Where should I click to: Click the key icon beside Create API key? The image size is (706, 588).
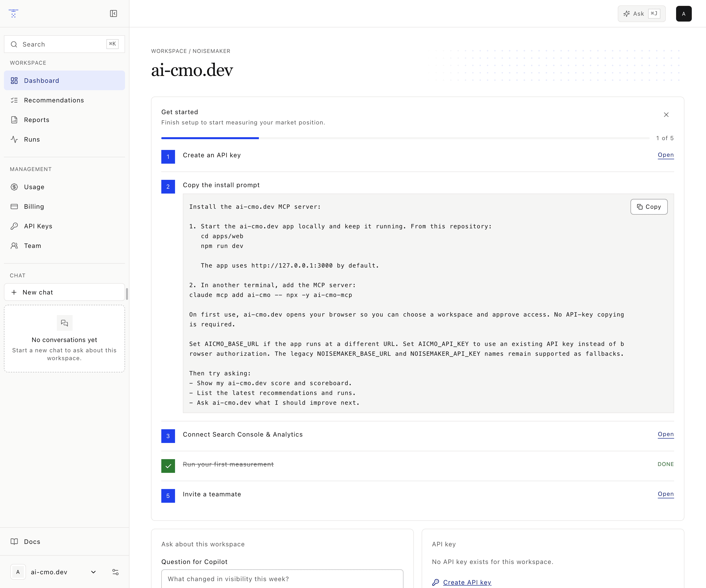(x=436, y=583)
